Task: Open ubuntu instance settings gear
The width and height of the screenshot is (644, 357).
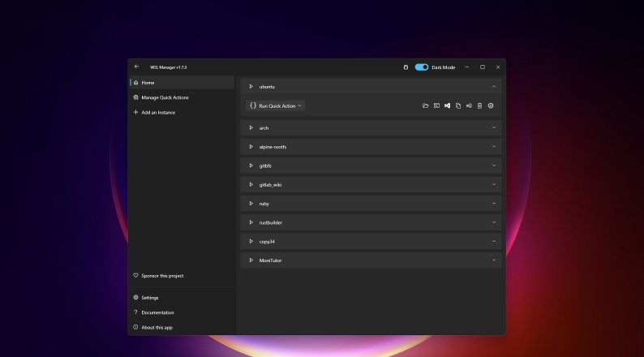Action: point(491,106)
